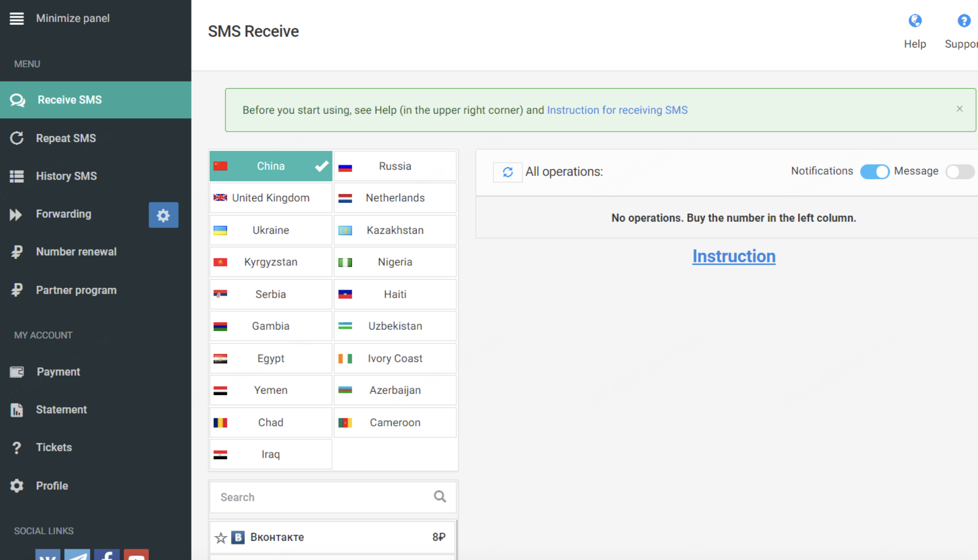Click the Forwarding settings gear icon
Viewport: 978px width, 560px height.
click(163, 215)
